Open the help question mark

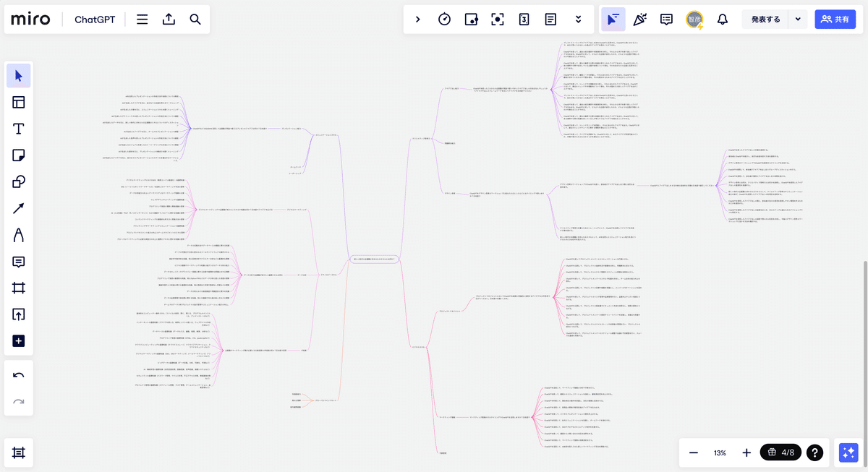[x=815, y=452]
